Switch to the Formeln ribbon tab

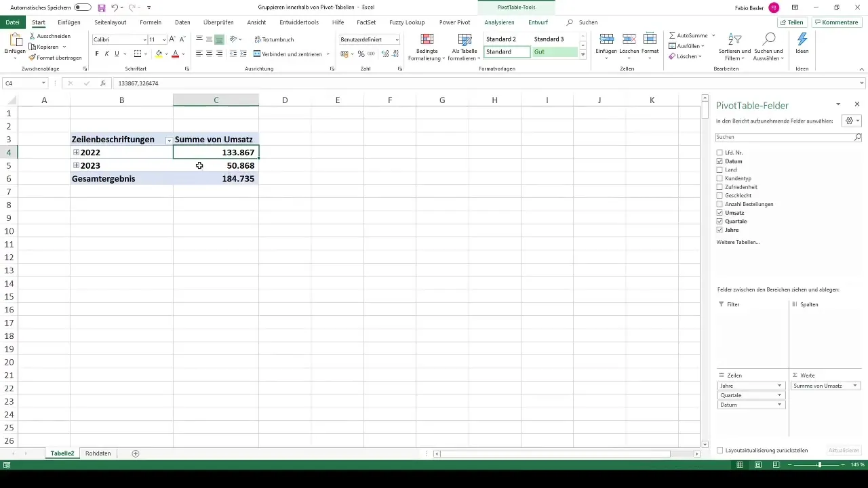click(151, 22)
